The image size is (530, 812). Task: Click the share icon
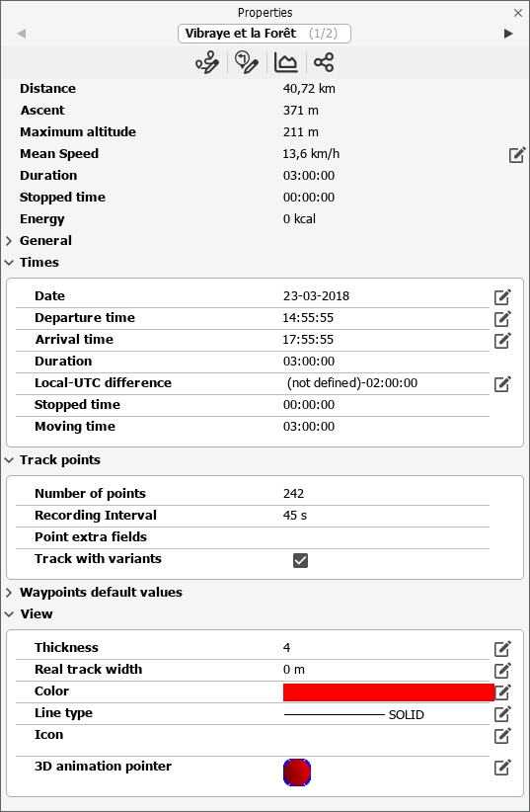[x=324, y=62]
